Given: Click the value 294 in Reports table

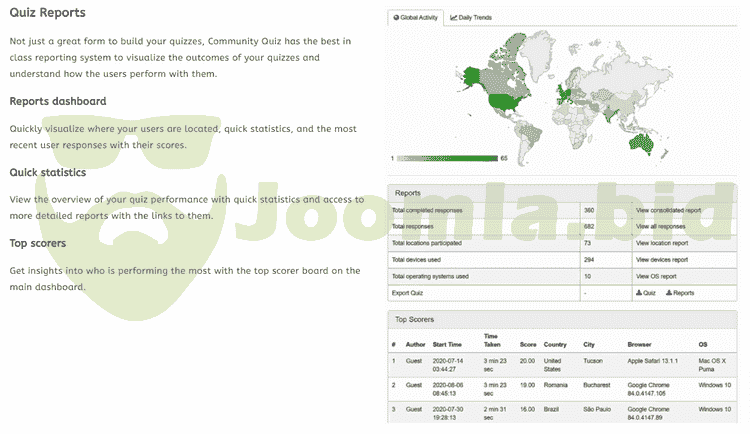Looking at the screenshot, I should [589, 260].
